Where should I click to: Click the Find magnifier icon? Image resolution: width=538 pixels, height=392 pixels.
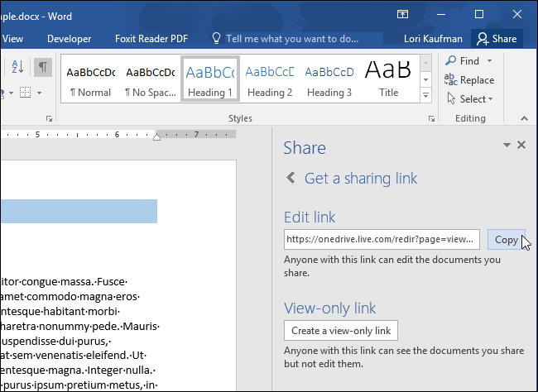pos(450,61)
